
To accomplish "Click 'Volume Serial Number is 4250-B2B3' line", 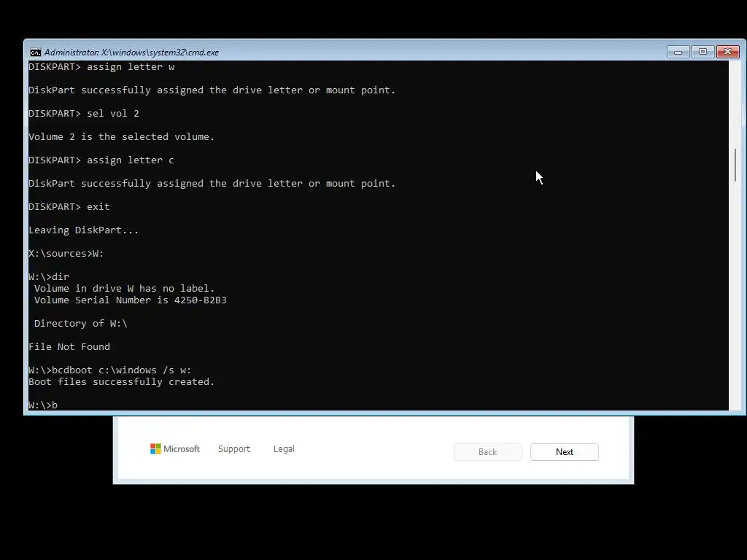I will [130, 300].
